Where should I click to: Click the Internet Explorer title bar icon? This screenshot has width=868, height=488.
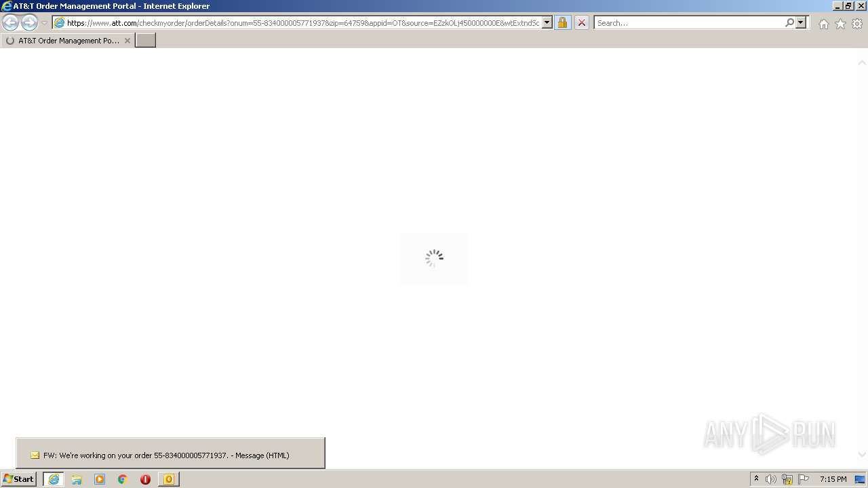pos(7,6)
